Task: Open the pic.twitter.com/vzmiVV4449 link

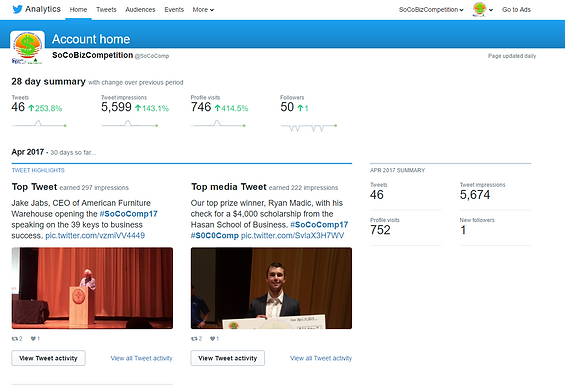Action: [x=95, y=236]
